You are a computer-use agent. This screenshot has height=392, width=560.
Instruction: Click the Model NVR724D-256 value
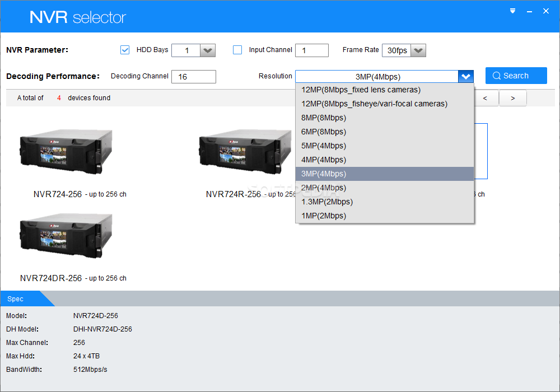click(x=96, y=316)
